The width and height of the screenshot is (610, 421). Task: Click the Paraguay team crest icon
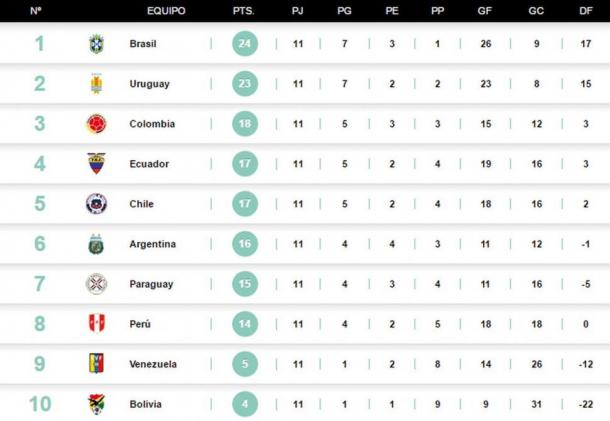(96, 284)
